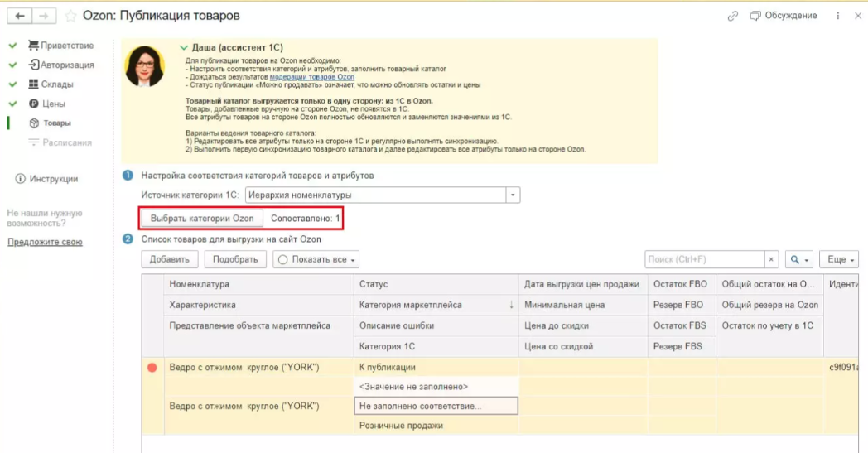This screenshot has width=868, height=453.
Task: Click Дата выгрузки цен продажи header
Action: pyautogui.click(x=583, y=284)
